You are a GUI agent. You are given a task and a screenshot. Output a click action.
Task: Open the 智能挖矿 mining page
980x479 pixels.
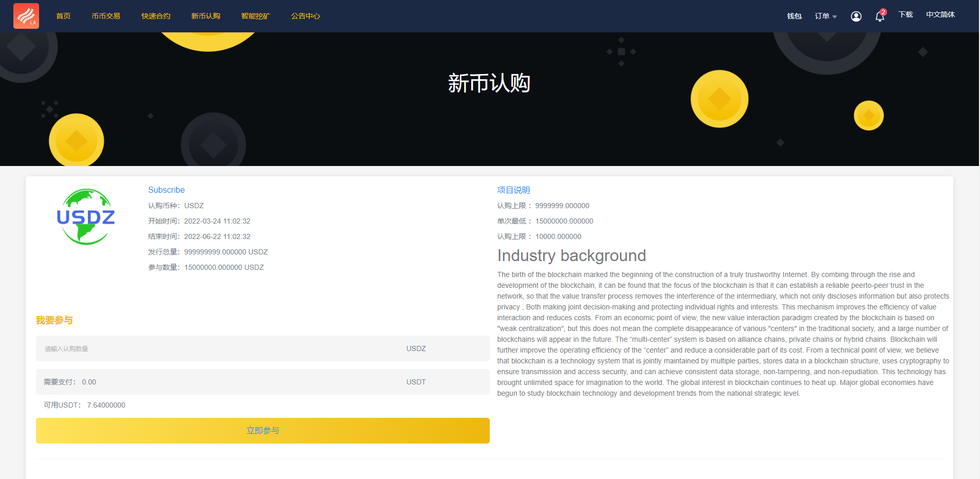pyautogui.click(x=255, y=16)
